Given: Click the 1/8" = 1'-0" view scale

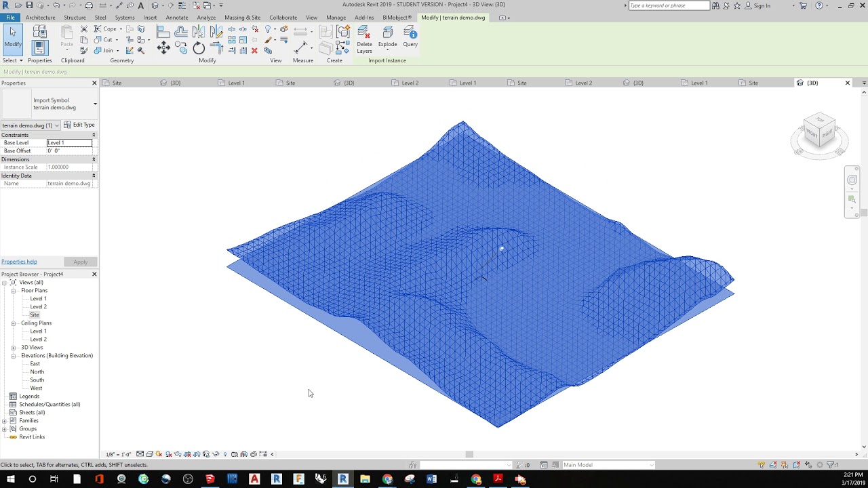Looking at the screenshot, I should tap(118, 454).
